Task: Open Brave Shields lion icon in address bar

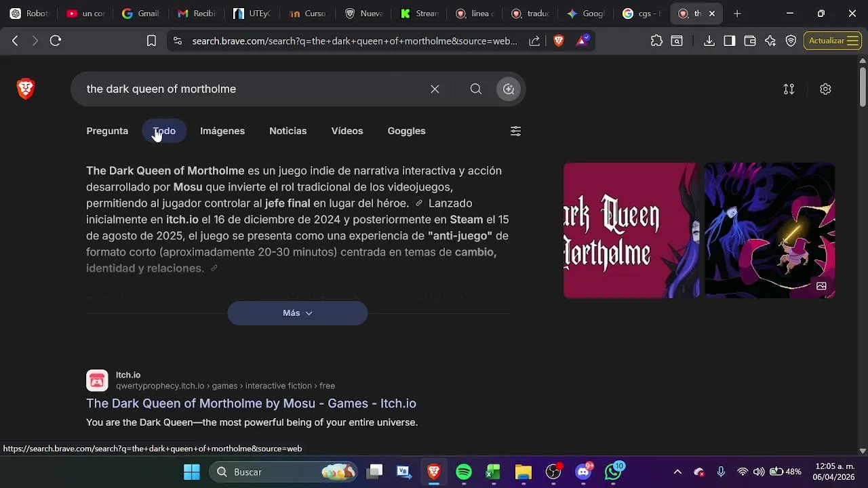Action: 559,41
